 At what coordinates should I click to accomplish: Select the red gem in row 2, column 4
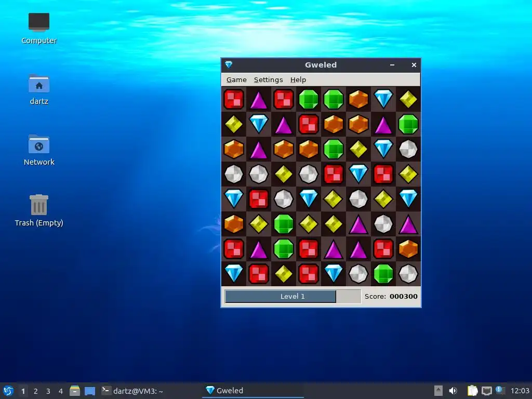click(309, 124)
